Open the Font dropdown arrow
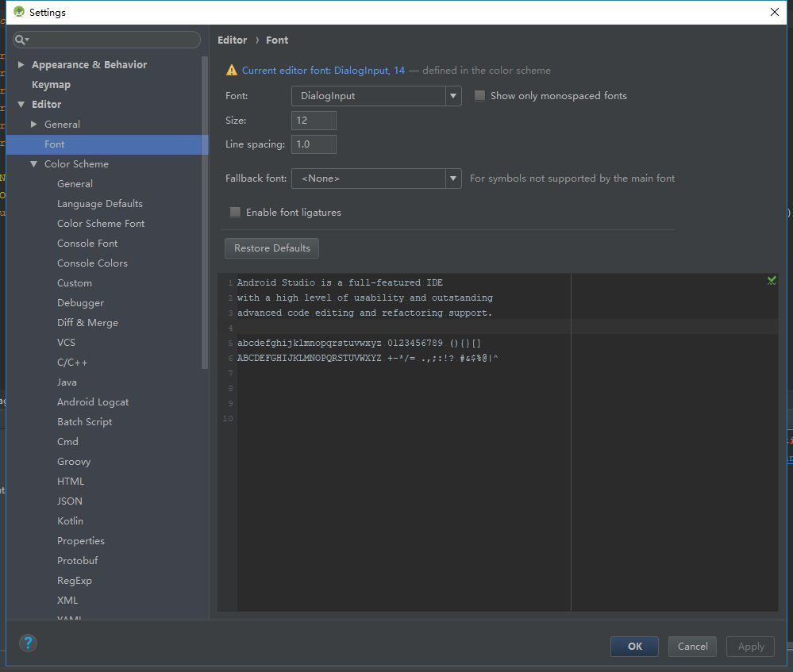The image size is (793, 672). click(x=453, y=95)
